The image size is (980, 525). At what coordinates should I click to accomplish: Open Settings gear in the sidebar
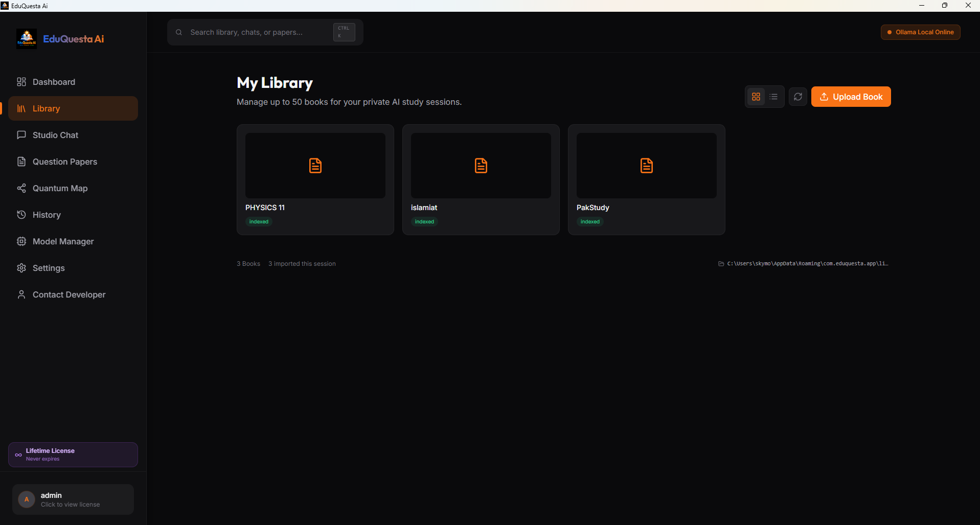click(21, 268)
